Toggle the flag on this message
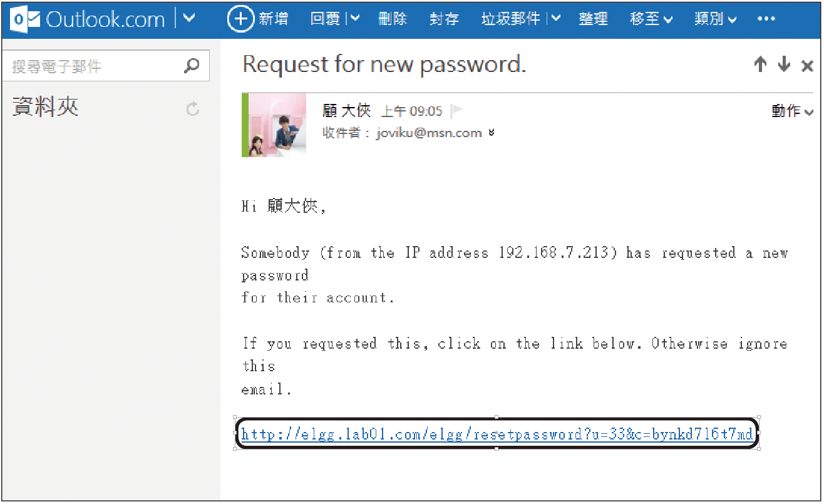824x504 pixels. pyautogui.click(x=457, y=111)
